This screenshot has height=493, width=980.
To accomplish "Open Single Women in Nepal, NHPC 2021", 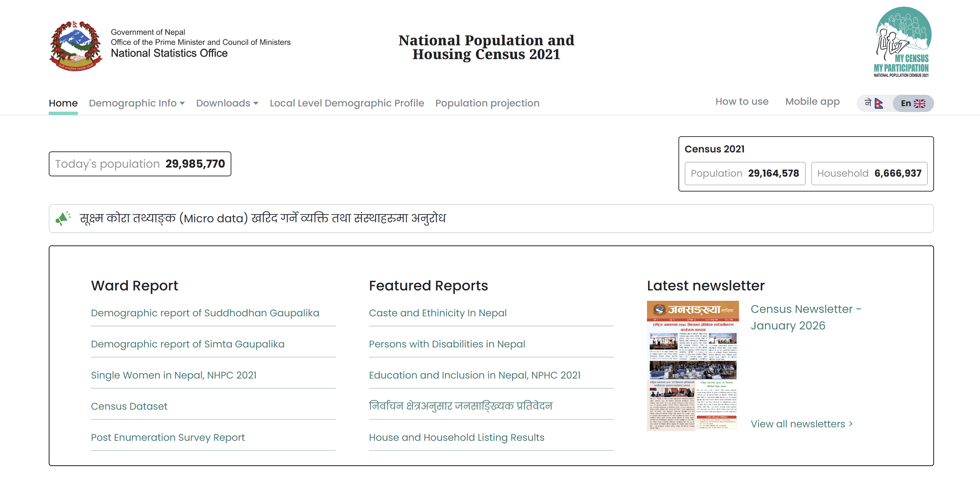I will pyautogui.click(x=174, y=375).
